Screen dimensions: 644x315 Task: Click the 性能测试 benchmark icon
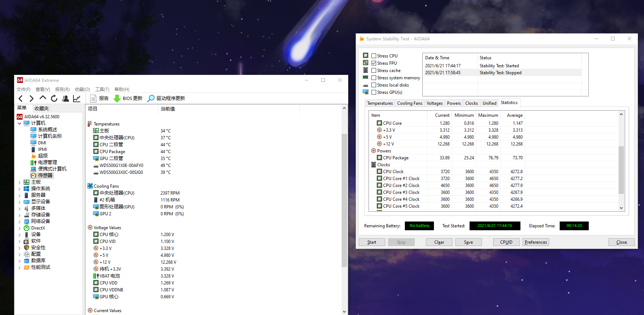pyautogui.click(x=27, y=267)
